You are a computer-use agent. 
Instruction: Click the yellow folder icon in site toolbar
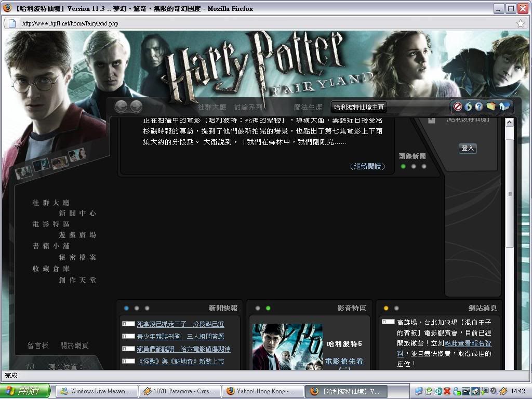pos(491,107)
